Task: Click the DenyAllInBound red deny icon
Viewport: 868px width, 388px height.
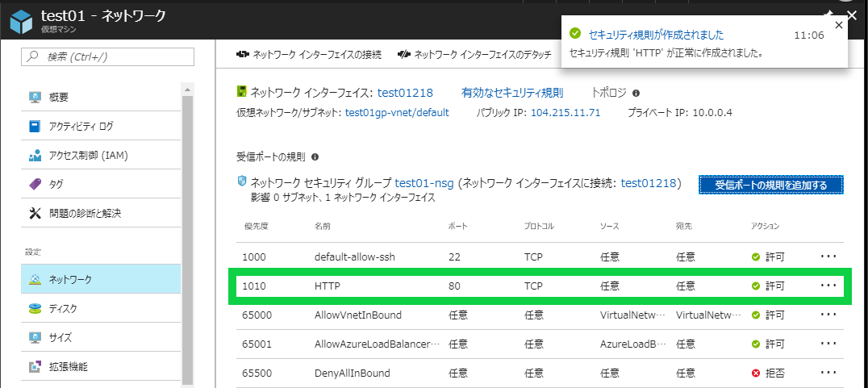Action: (756, 373)
